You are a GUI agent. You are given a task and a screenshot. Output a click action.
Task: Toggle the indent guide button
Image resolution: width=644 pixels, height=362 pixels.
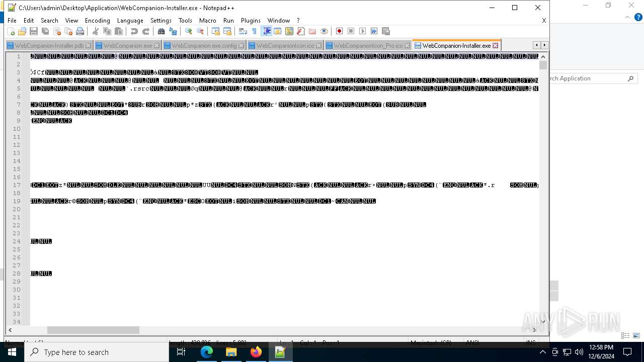[x=267, y=31]
